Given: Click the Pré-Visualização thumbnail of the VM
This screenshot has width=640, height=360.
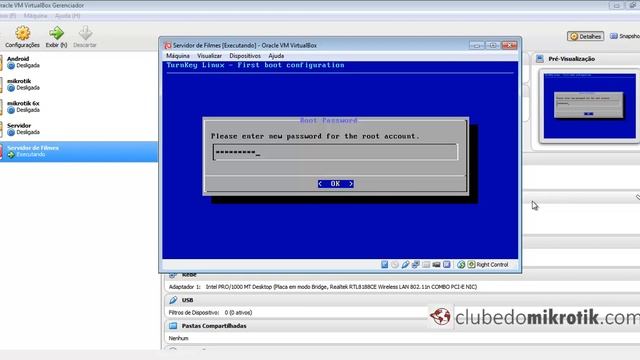Looking at the screenshot, I should pos(589,106).
